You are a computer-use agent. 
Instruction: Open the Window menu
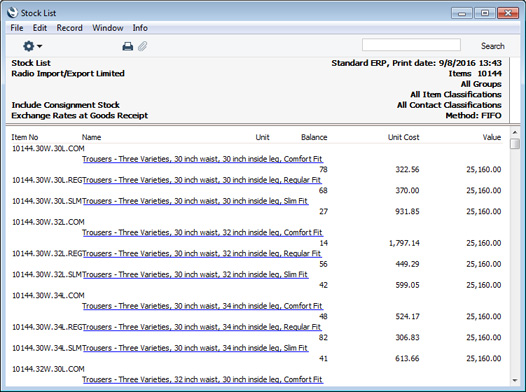pyautogui.click(x=108, y=28)
